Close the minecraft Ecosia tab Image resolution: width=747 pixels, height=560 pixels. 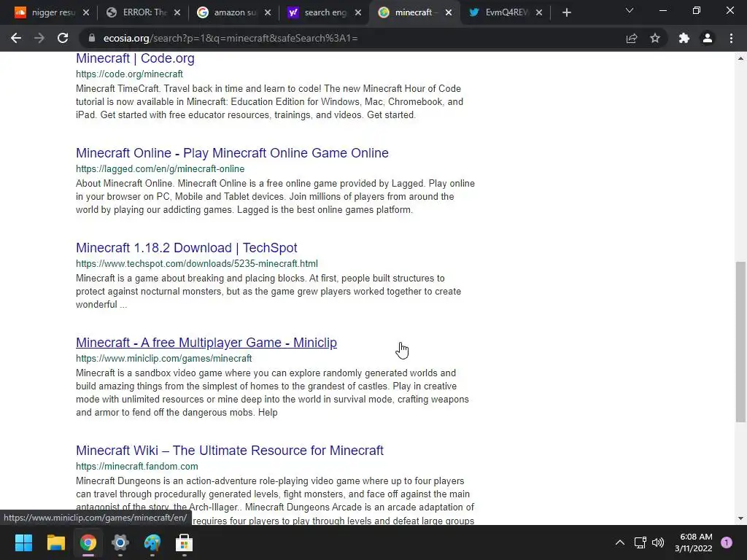(x=449, y=12)
